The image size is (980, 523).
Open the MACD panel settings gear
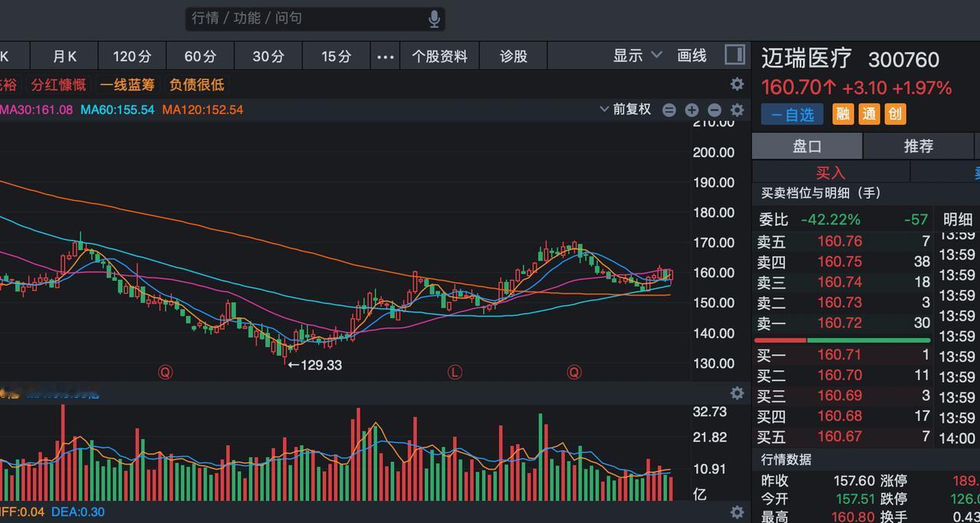[x=737, y=511]
